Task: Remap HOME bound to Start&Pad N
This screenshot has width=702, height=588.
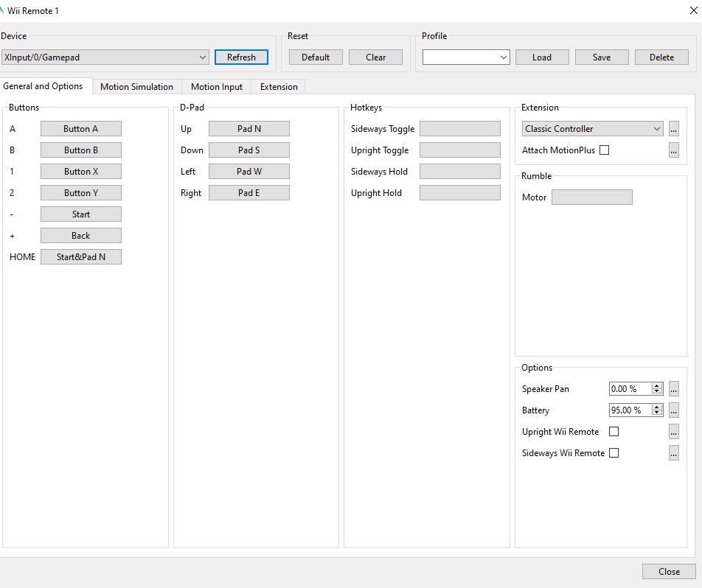Action: (x=81, y=257)
